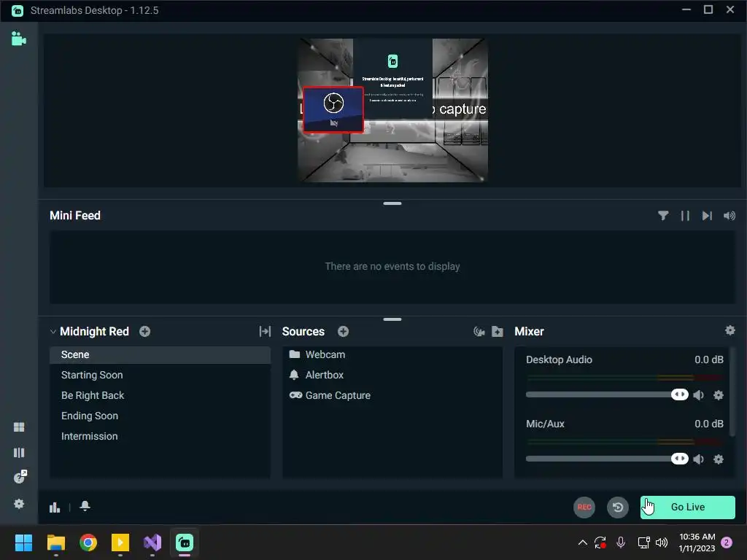Start recording with the REC button
Viewport: 747px width, 560px height.
584,507
